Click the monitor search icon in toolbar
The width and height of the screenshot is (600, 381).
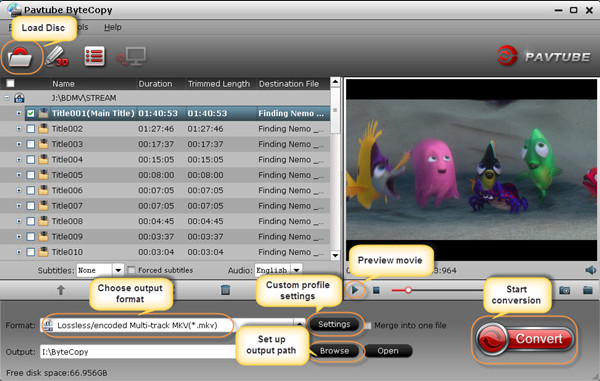coord(132,57)
